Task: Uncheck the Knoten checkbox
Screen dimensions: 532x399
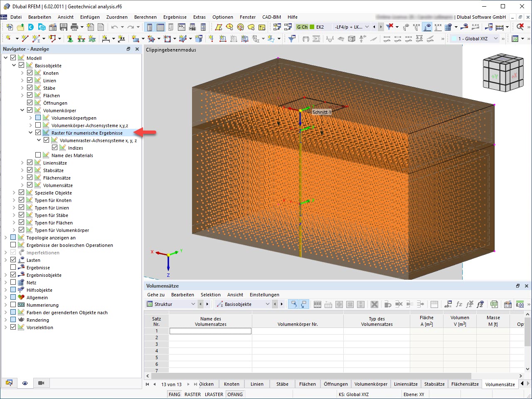Action: tap(30, 73)
